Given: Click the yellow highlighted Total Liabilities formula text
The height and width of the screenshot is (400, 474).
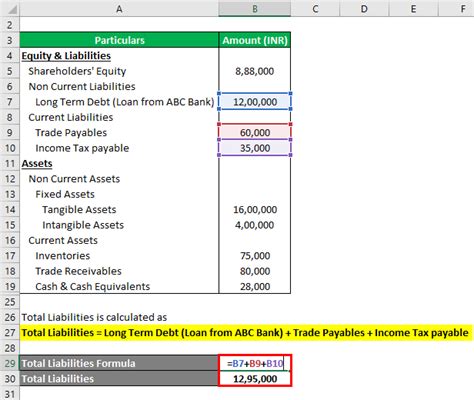Looking at the screenshot, I should click(x=245, y=332).
